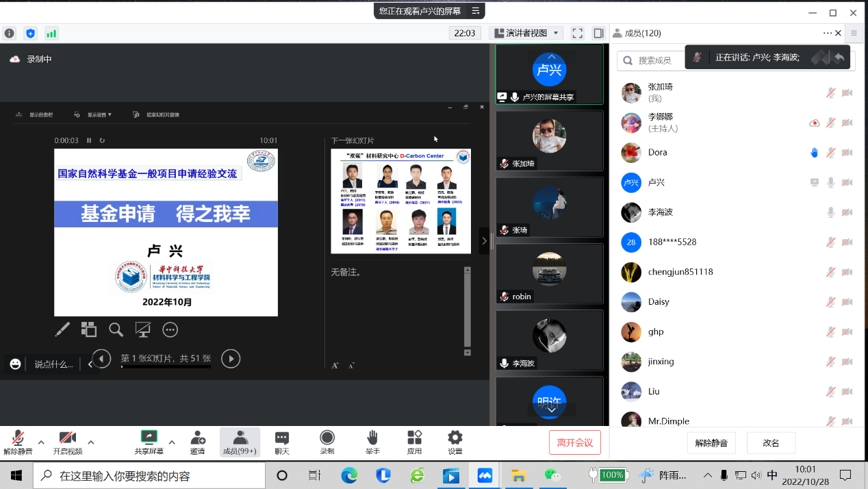Click the 改名 rename button
Screen dimensions: 868x489
coord(771,443)
